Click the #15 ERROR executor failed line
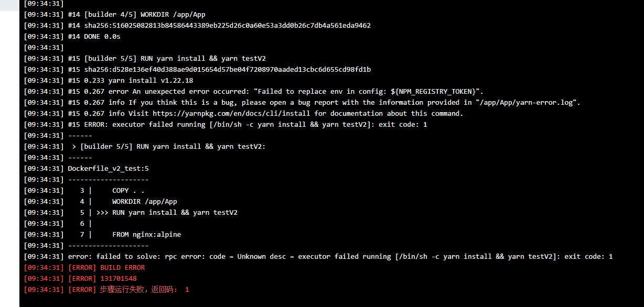Viewport: 644px width, 307px height. (x=226, y=125)
